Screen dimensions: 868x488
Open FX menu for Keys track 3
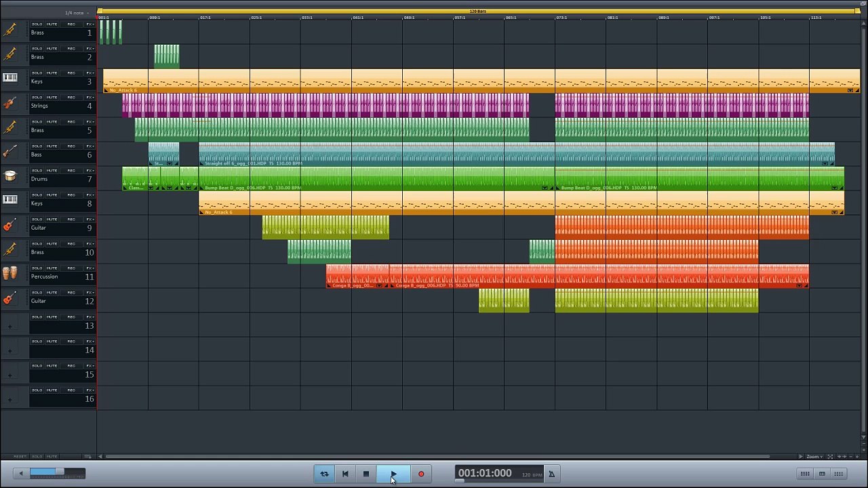coord(90,73)
